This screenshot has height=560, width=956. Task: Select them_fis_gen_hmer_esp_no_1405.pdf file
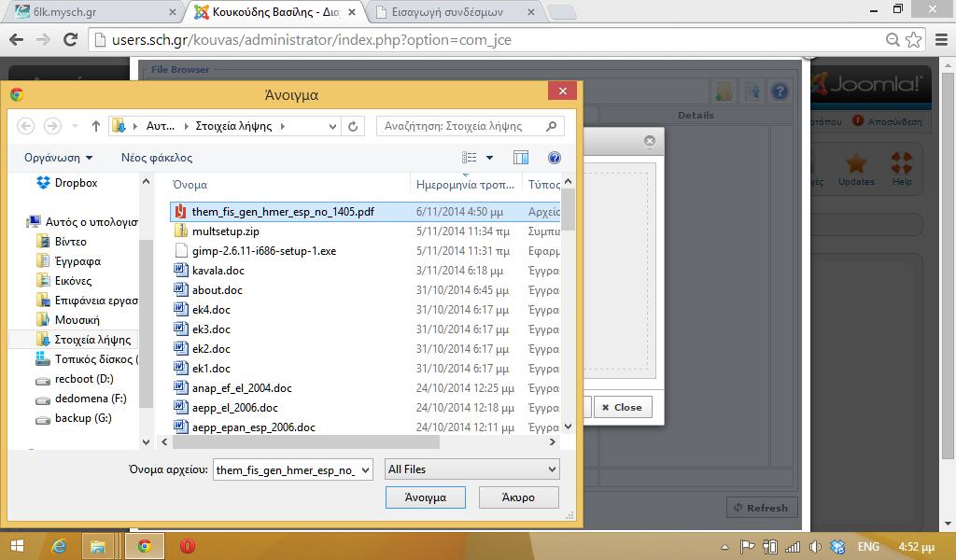(365, 212)
